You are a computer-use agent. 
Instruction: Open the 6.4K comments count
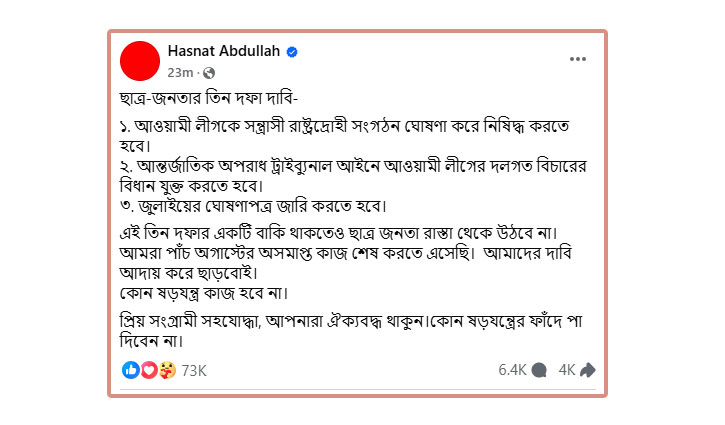pyautogui.click(x=512, y=370)
